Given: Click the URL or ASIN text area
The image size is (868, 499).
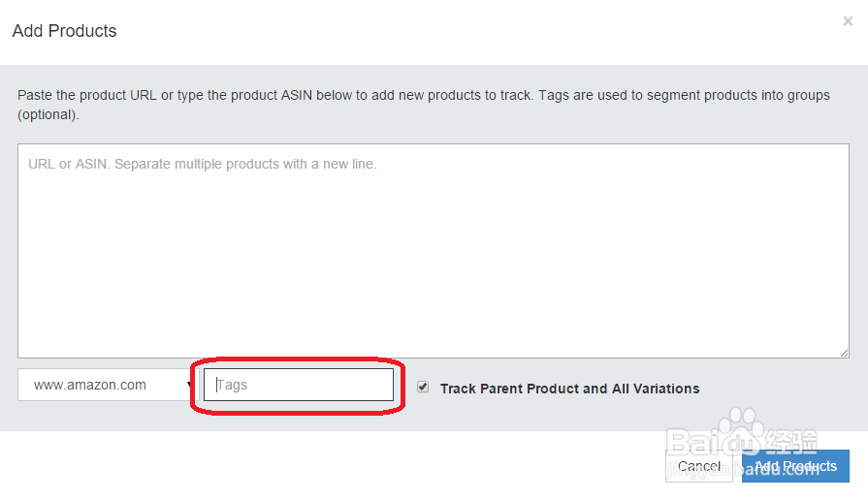Looking at the screenshot, I should point(433,250).
